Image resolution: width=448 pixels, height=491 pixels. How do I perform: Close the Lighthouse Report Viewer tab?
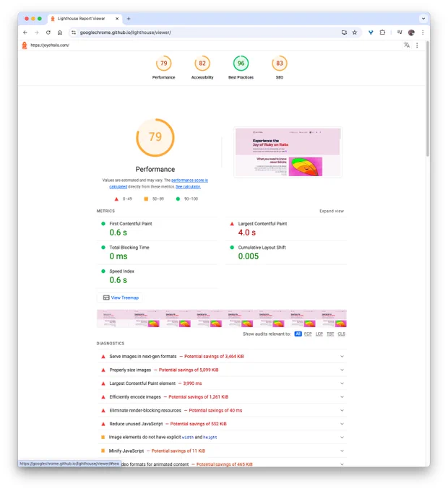pyautogui.click(x=117, y=19)
